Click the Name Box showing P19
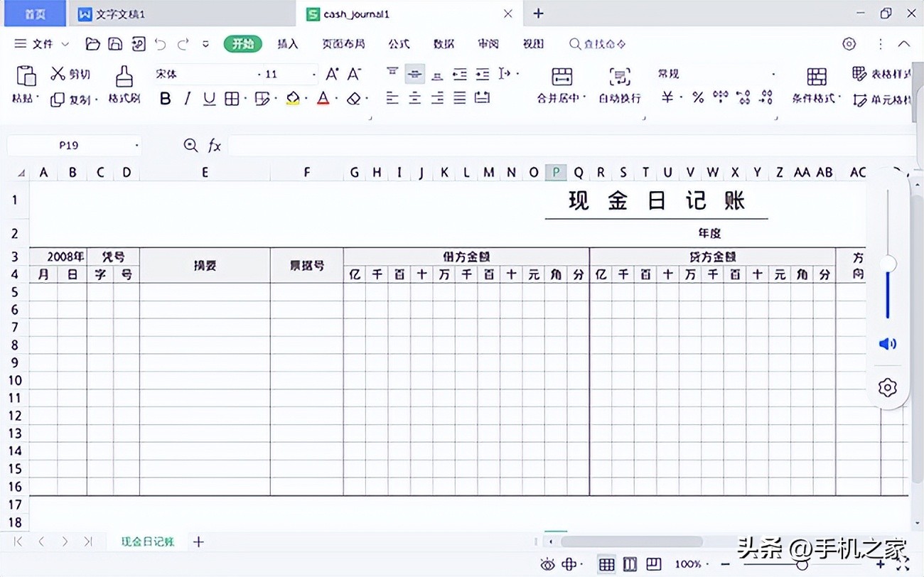924x577 pixels. click(x=69, y=145)
